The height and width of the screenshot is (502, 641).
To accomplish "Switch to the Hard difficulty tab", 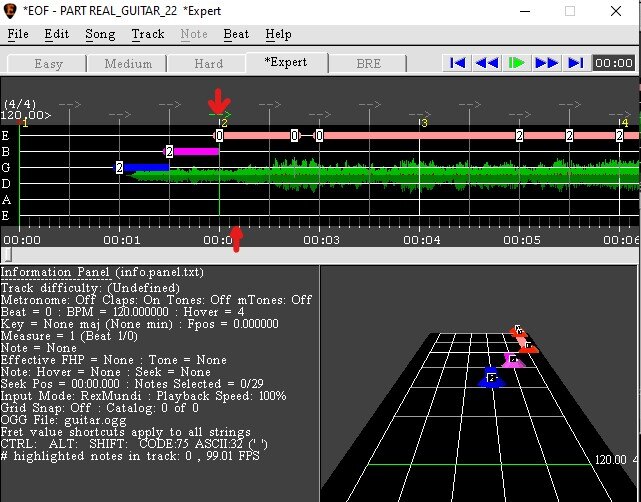I will [208, 64].
